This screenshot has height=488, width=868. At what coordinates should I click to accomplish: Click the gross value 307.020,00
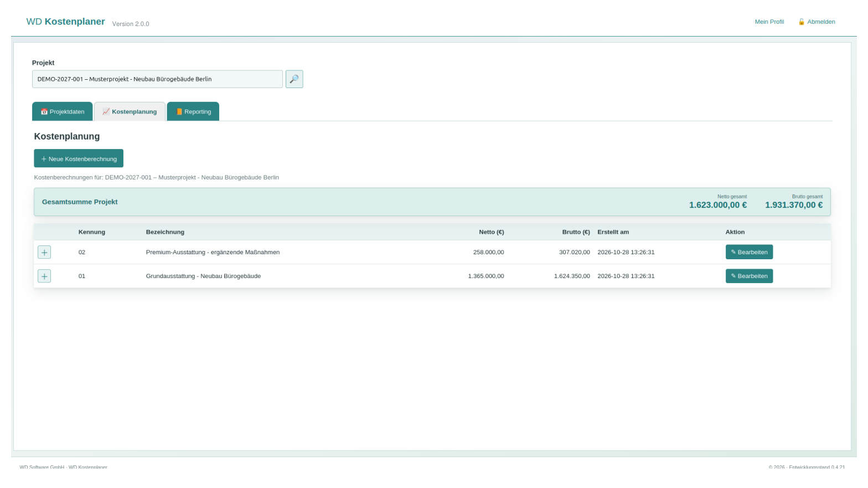point(575,252)
